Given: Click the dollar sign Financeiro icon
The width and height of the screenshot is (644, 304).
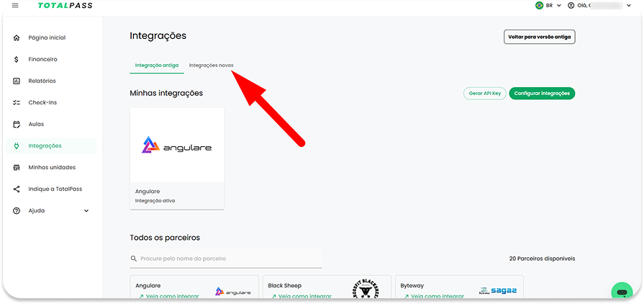Looking at the screenshot, I should (x=17, y=59).
